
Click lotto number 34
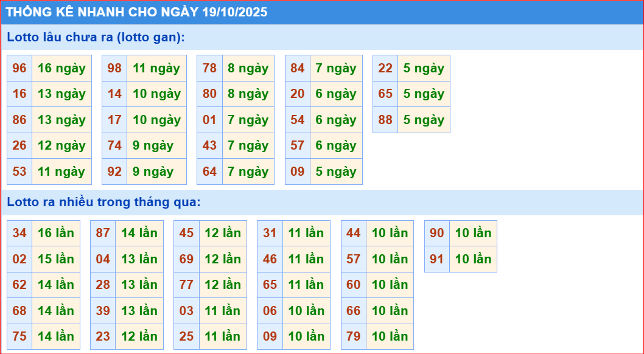click(x=19, y=233)
